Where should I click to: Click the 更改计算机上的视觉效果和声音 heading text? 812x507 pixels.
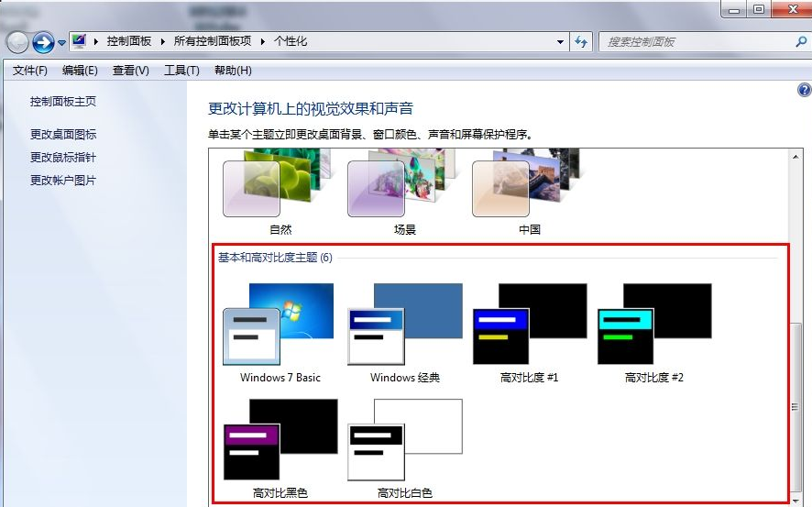click(311, 109)
